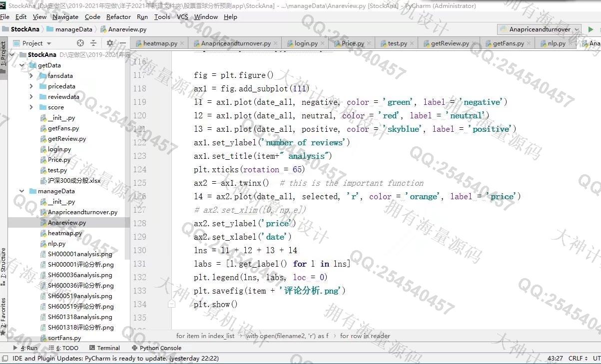
Task: Click the tool window toggle icon in the status bar corner
Action: click(5, 358)
